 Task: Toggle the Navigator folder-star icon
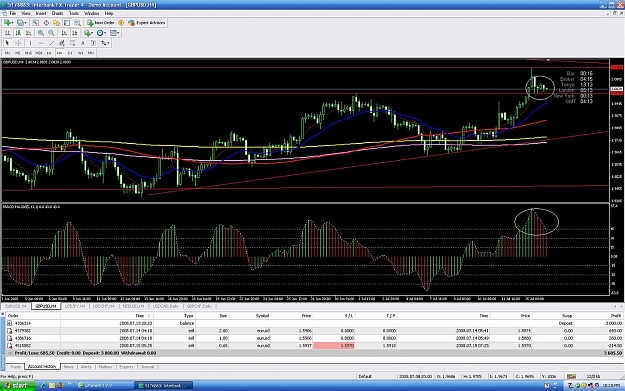coord(56,23)
